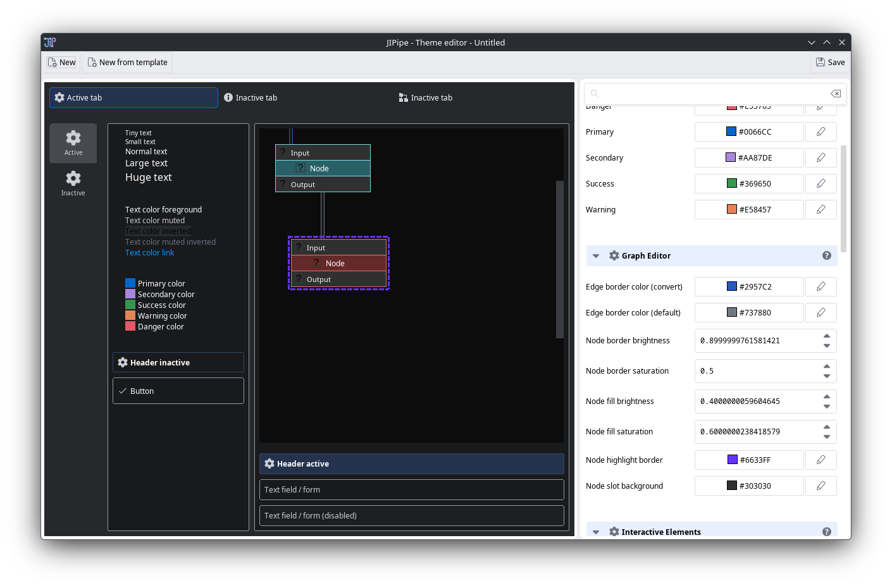Expand the Header inactive panel
The height and width of the screenshot is (588, 892).
178,362
